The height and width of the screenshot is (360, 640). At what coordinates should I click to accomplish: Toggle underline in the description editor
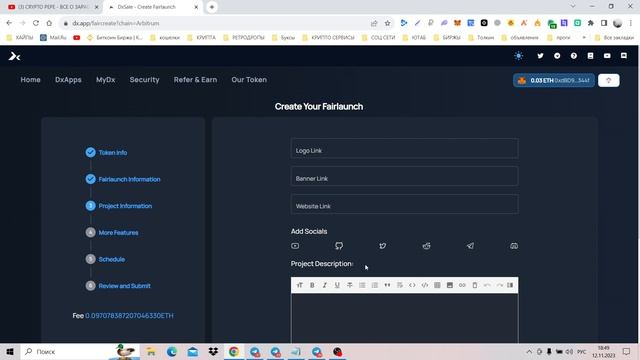pyautogui.click(x=337, y=285)
